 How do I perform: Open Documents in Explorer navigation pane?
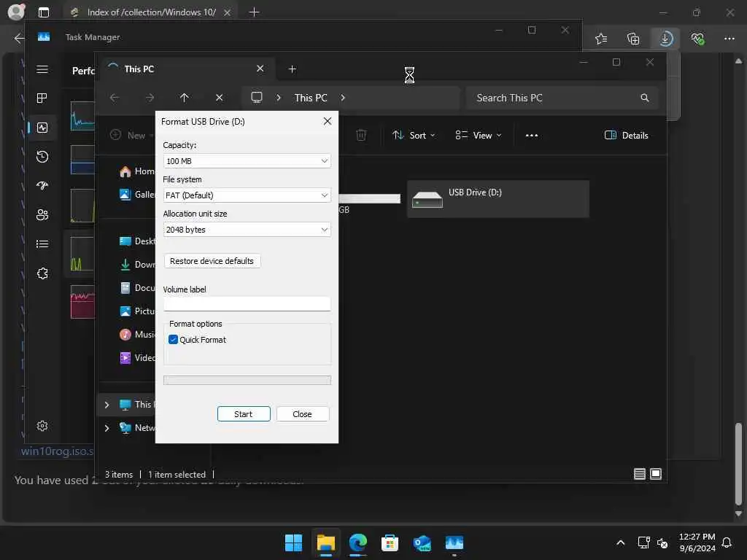coord(137,287)
